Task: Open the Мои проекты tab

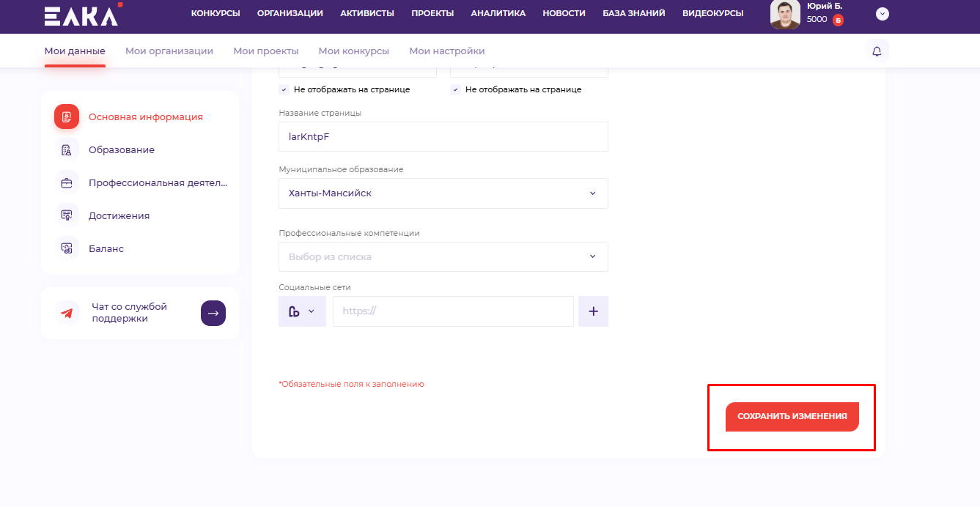Action: click(x=266, y=51)
